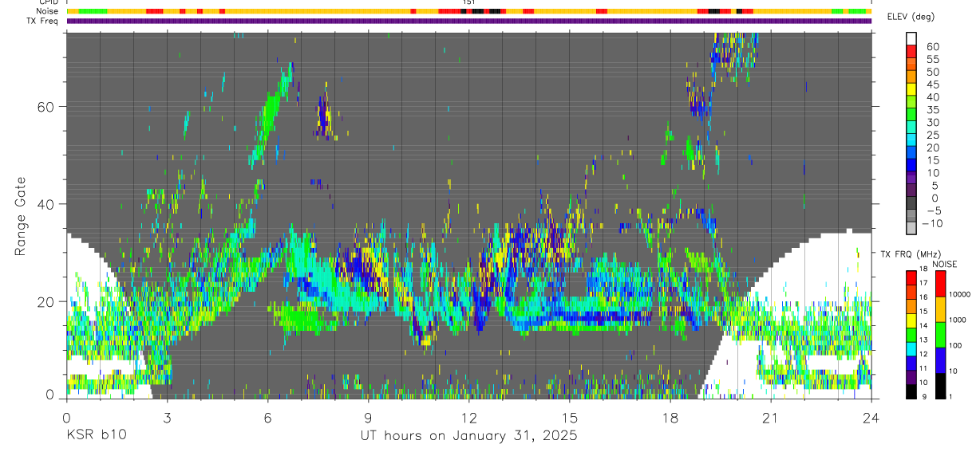Click the NOISE legend title
This screenshot has height=452, width=980.
[x=944, y=264]
